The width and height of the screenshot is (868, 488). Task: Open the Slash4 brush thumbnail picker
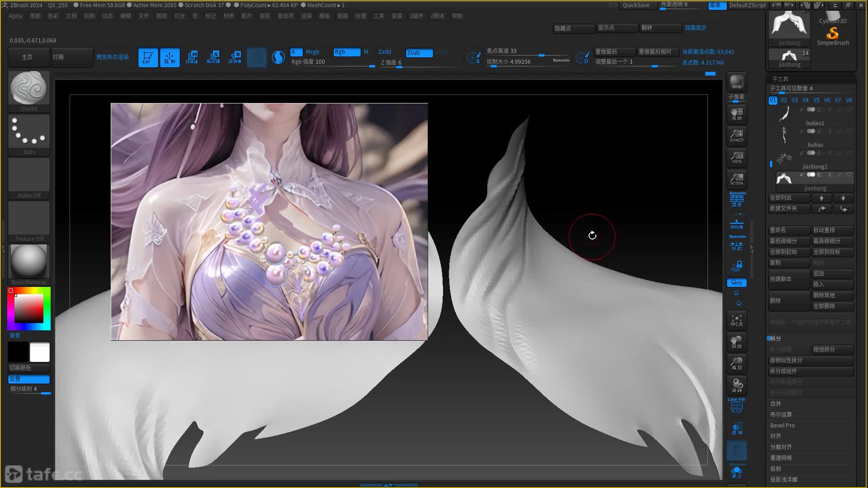click(29, 91)
